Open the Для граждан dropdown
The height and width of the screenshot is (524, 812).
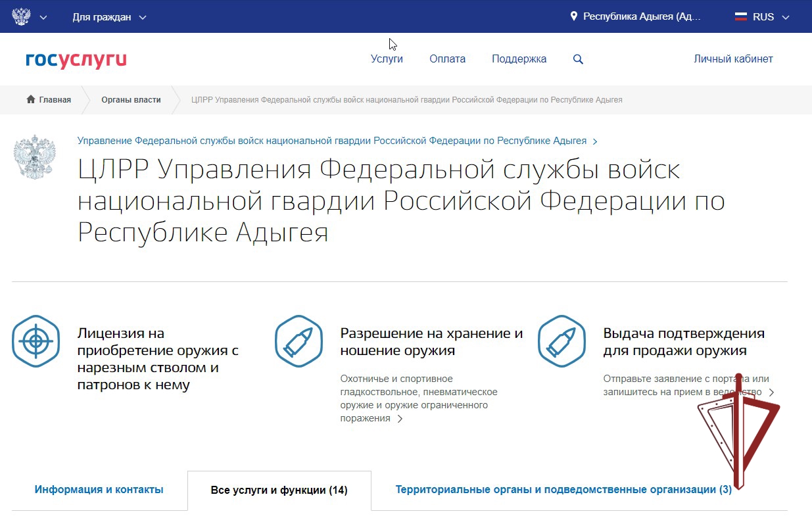click(x=109, y=17)
